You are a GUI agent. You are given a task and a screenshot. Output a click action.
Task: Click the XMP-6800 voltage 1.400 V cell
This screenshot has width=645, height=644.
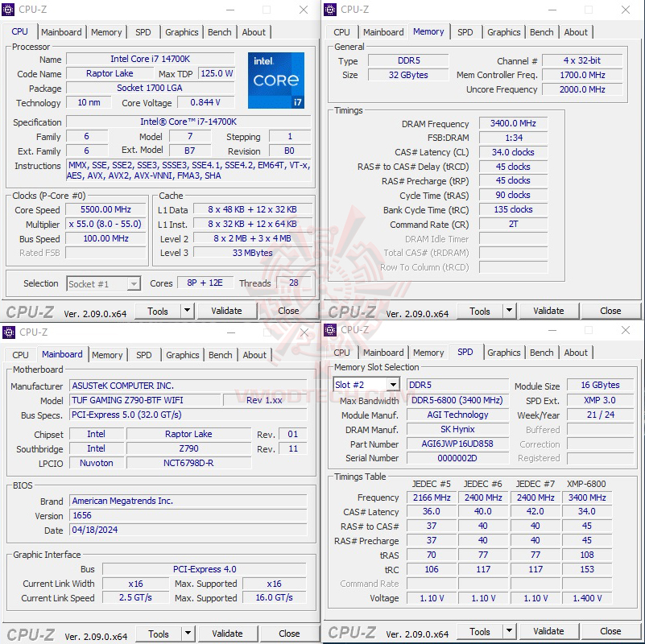587,598
